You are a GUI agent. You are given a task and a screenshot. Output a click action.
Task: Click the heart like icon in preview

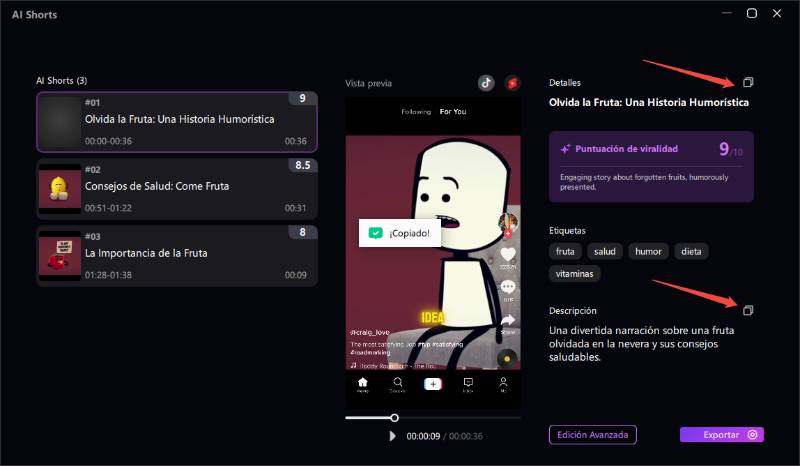pos(508,255)
